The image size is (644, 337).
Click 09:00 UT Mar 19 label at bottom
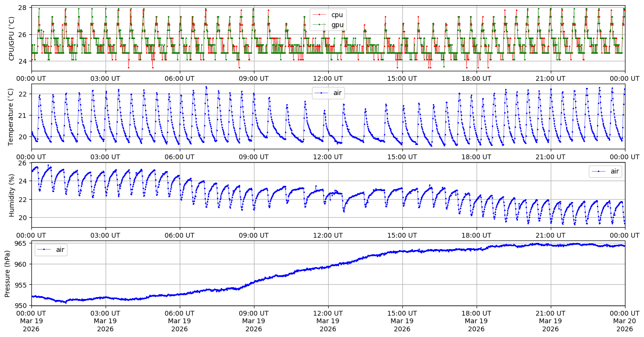(x=254, y=321)
